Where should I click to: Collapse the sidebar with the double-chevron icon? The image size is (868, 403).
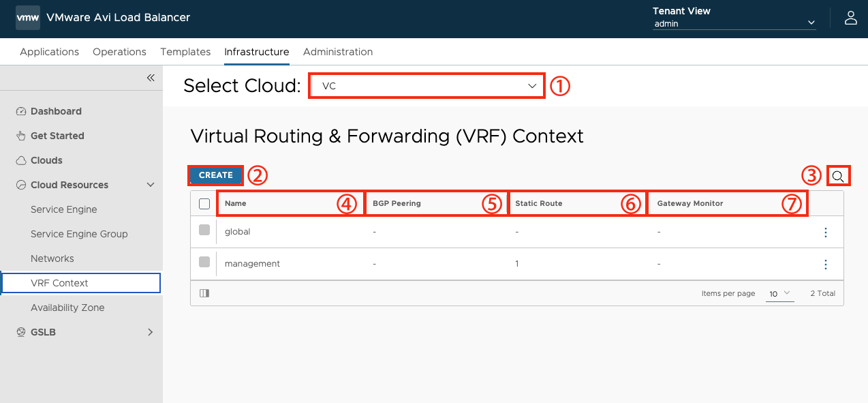point(151,78)
